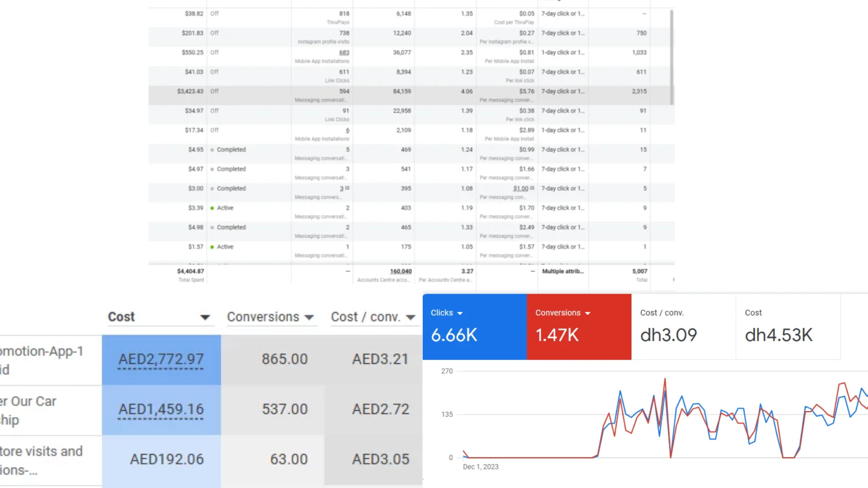This screenshot has width=868, height=488.
Task: Open the Cost / conv. column dropdown arrow
Action: tap(410, 317)
